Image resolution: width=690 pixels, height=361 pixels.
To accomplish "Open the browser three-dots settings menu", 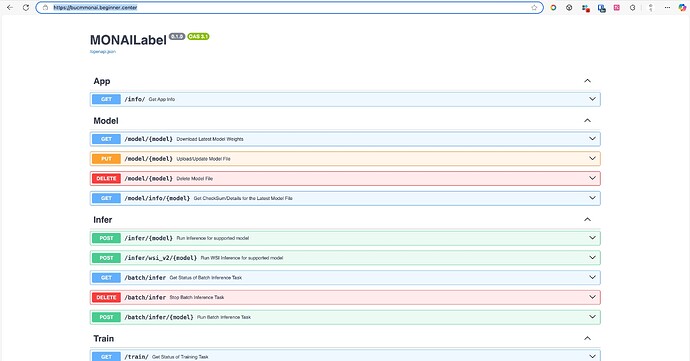I will 667,7.
